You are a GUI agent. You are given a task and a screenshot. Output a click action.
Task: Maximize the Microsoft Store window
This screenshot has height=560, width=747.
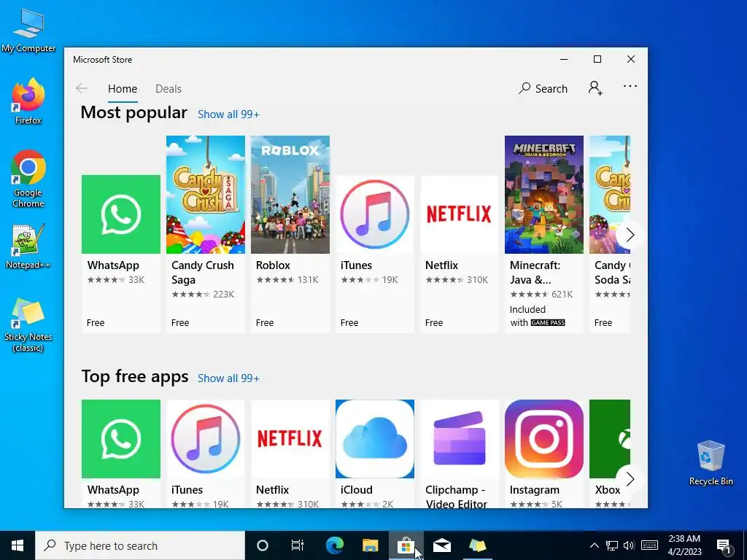[597, 59]
